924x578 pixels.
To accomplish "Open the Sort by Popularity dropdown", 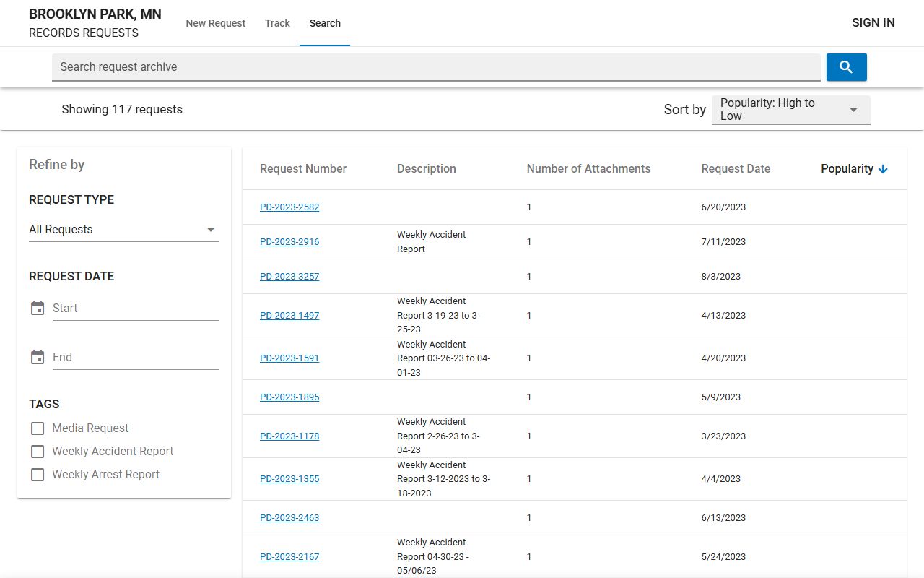I will (791, 110).
